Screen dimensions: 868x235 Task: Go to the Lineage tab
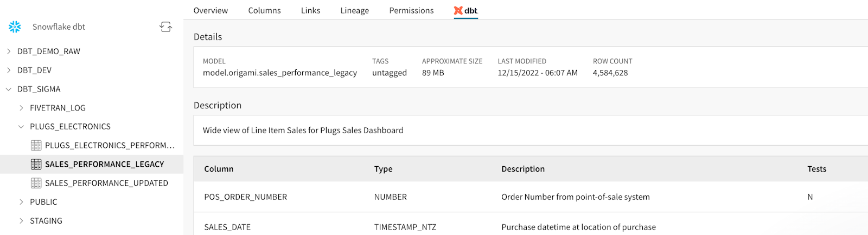click(354, 10)
